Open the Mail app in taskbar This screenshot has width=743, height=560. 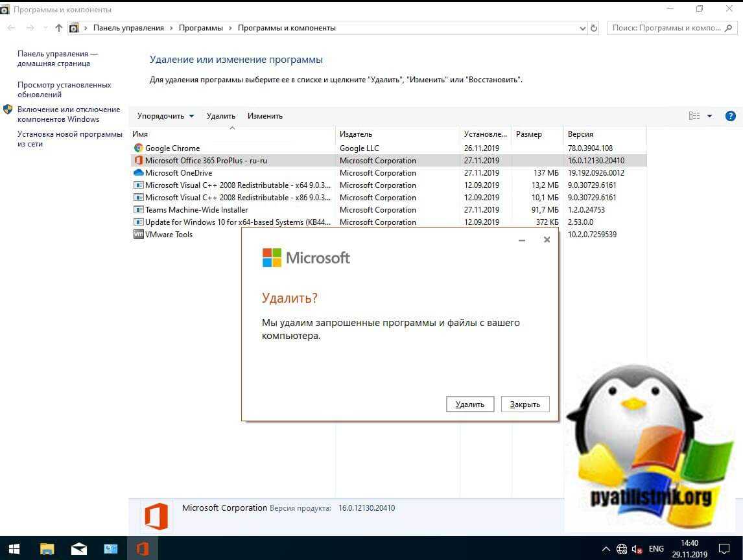[79, 549]
